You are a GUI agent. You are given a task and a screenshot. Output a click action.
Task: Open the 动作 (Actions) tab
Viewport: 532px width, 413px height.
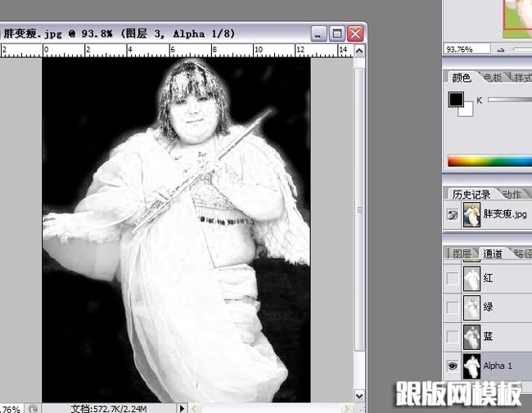(x=511, y=195)
